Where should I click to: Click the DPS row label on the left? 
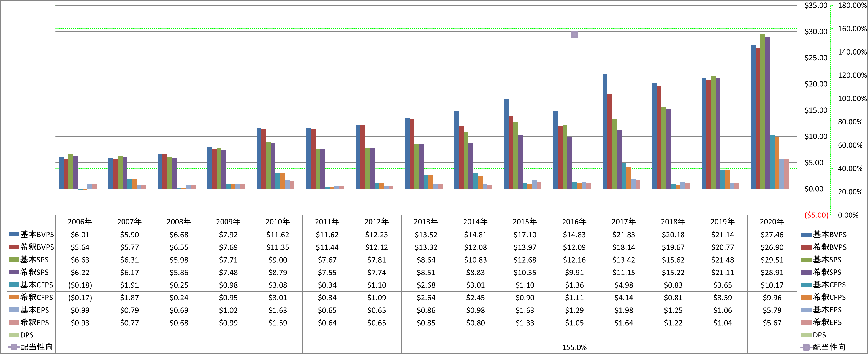coord(27,335)
